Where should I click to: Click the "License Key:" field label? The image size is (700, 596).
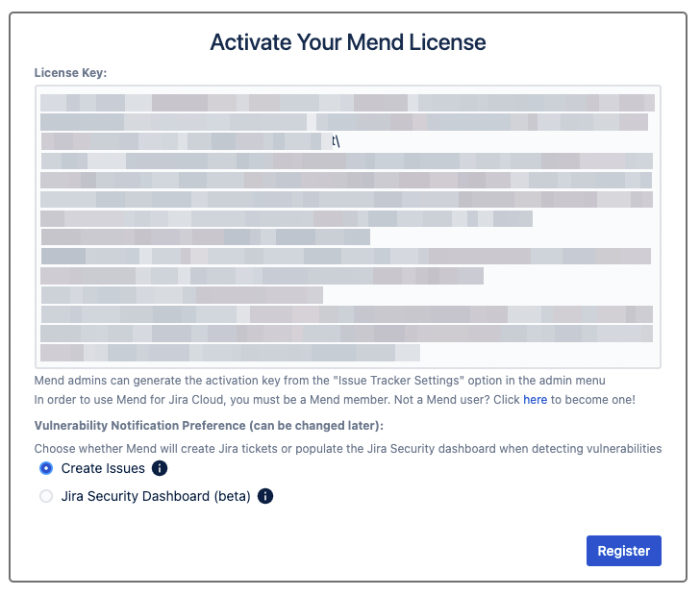click(x=70, y=72)
